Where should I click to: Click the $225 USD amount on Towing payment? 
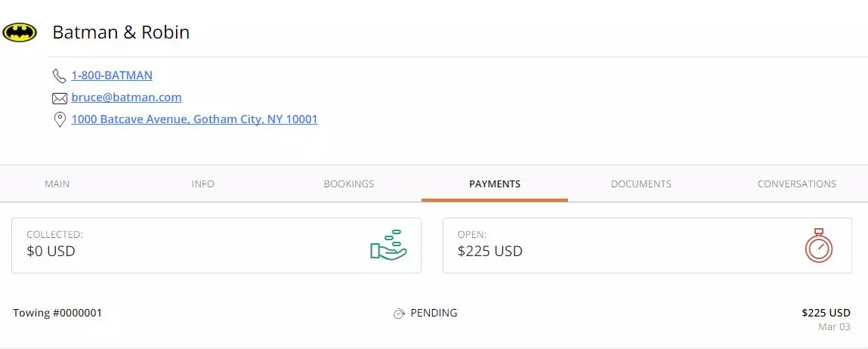(826, 313)
